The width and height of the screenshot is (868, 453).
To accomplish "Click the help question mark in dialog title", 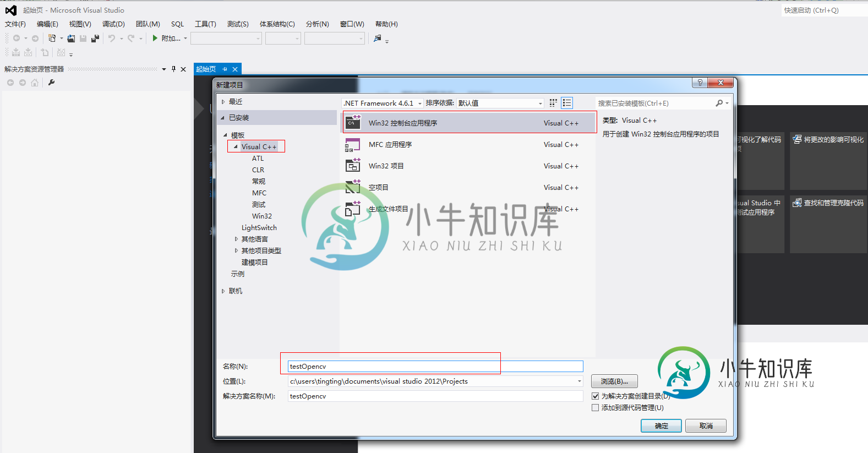I will 700,83.
